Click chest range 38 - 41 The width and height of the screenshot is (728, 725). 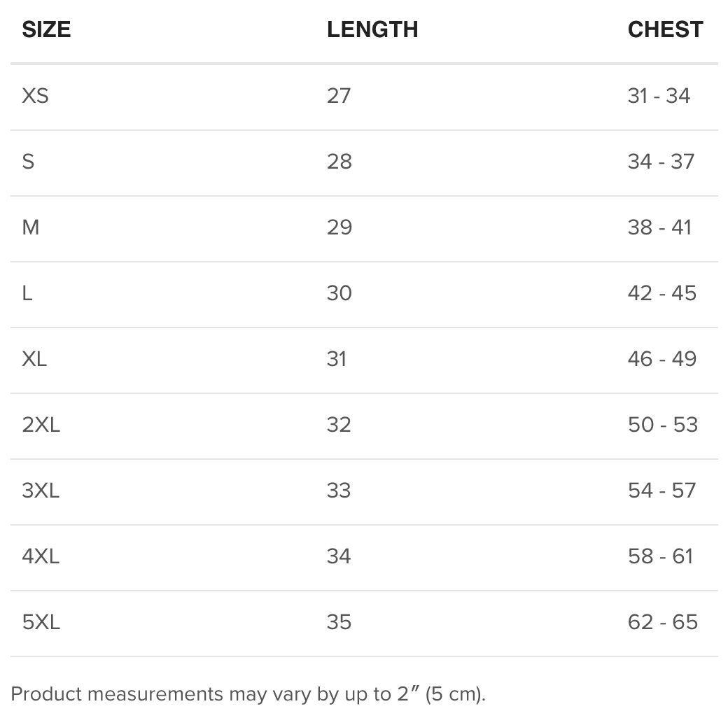[659, 227]
